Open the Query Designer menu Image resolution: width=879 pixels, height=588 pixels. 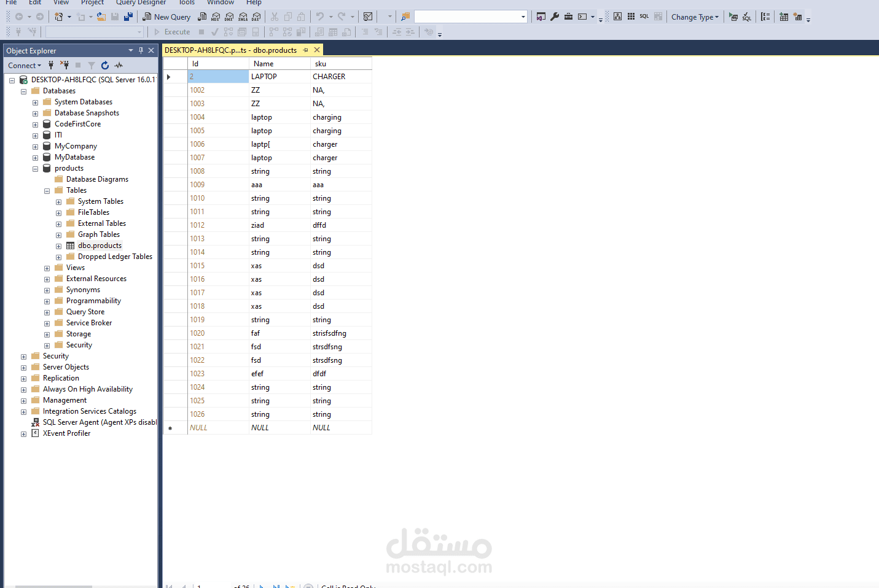pos(141,2)
